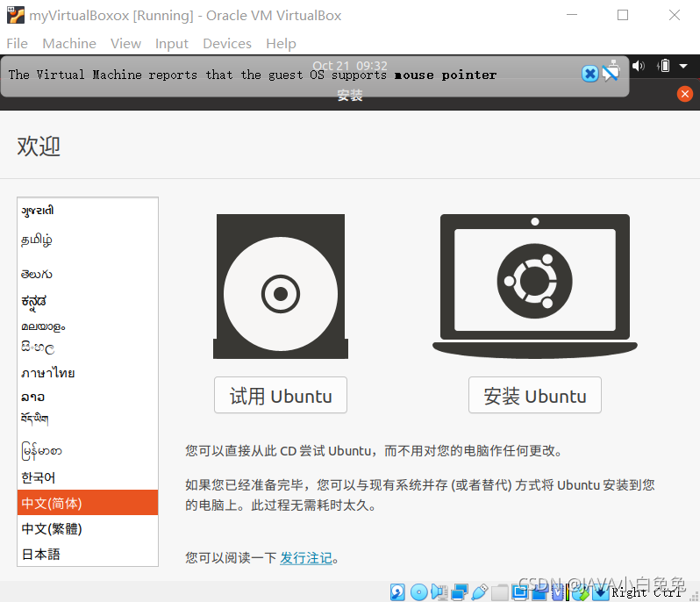Select ລາວ in the language list
This screenshot has width=700, height=602.
88,397
